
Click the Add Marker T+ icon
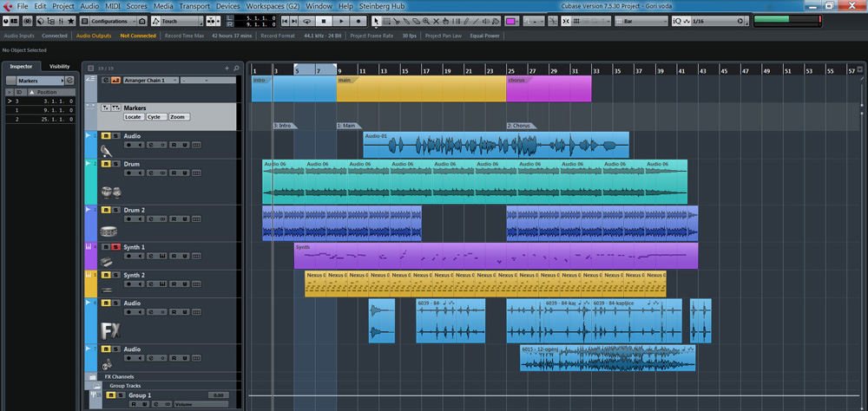(106, 108)
